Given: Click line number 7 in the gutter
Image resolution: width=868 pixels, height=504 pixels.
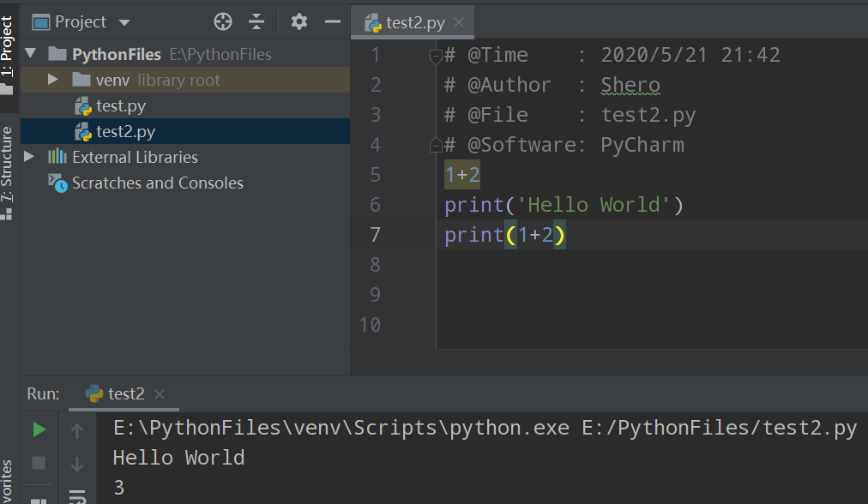Looking at the screenshot, I should pos(376,235).
